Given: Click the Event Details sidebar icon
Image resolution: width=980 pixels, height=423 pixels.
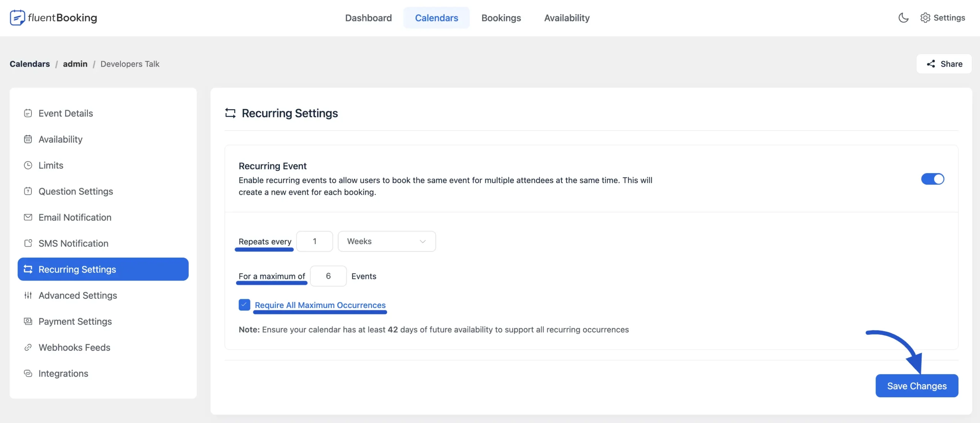Looking at the screenshot, I should pyautogui.click(x=28, y=113).
